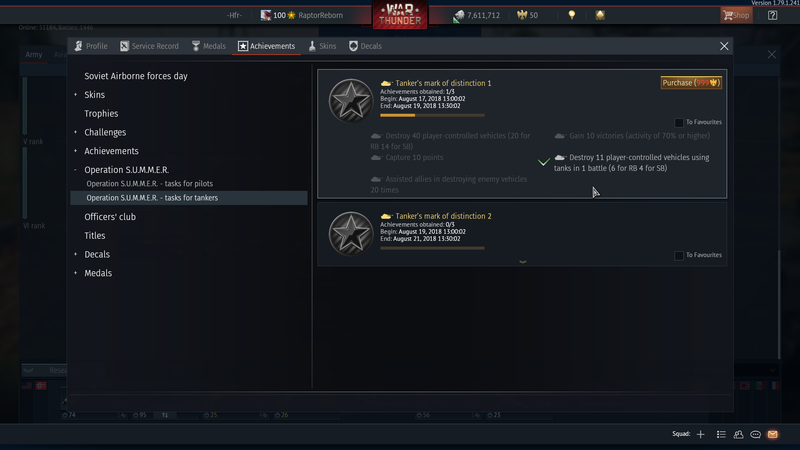This screenshot has height=450, width=800.
Task: Open the Skins tab
Action: [x=322, y=46]
